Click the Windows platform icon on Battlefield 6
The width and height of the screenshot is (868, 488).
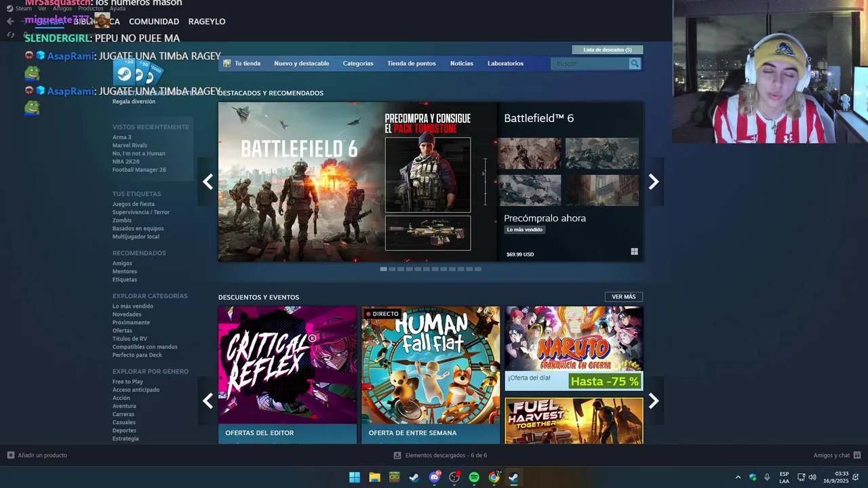coord(634,251)
